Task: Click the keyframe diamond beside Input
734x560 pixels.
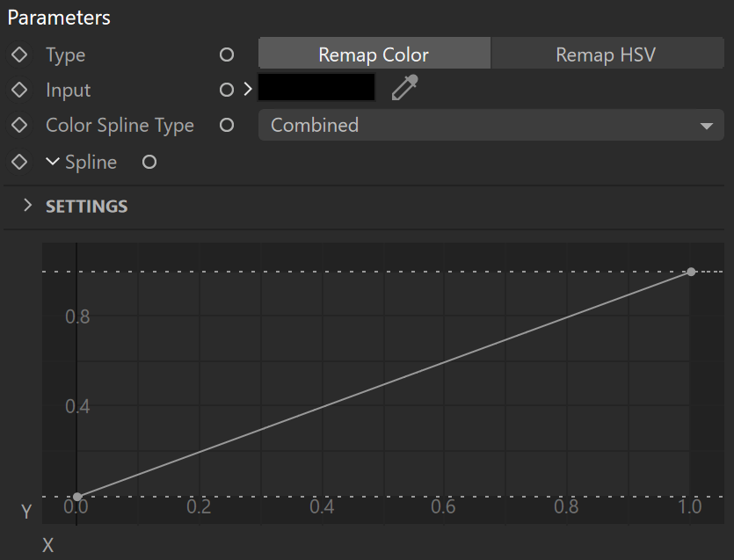Action: (x=19, y=90)
